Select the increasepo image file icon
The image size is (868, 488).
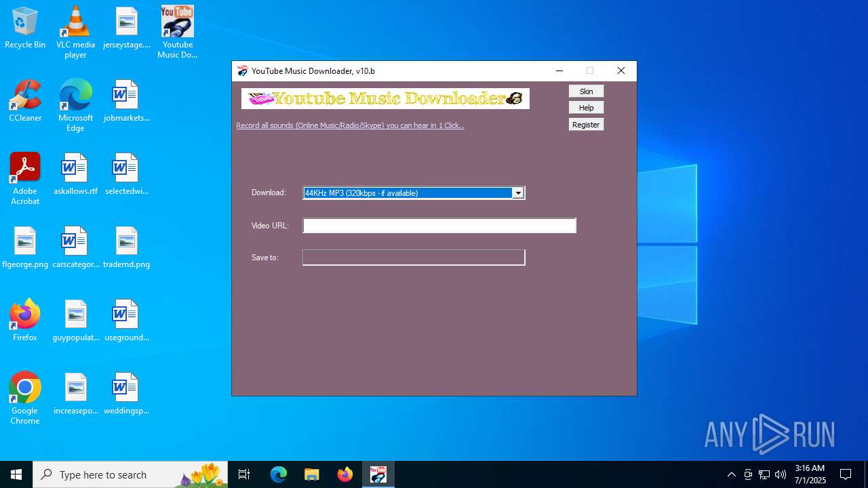click(75, 394)
